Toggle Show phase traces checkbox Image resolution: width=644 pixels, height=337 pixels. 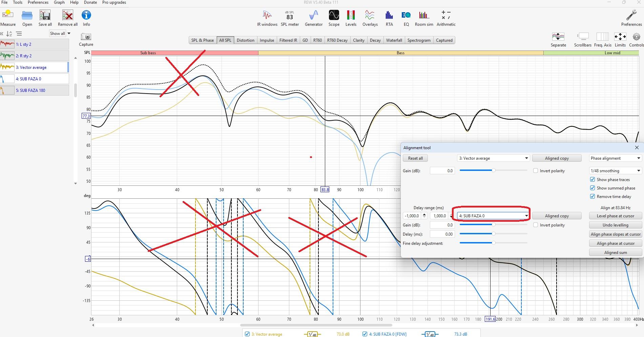tap(593, 180)
